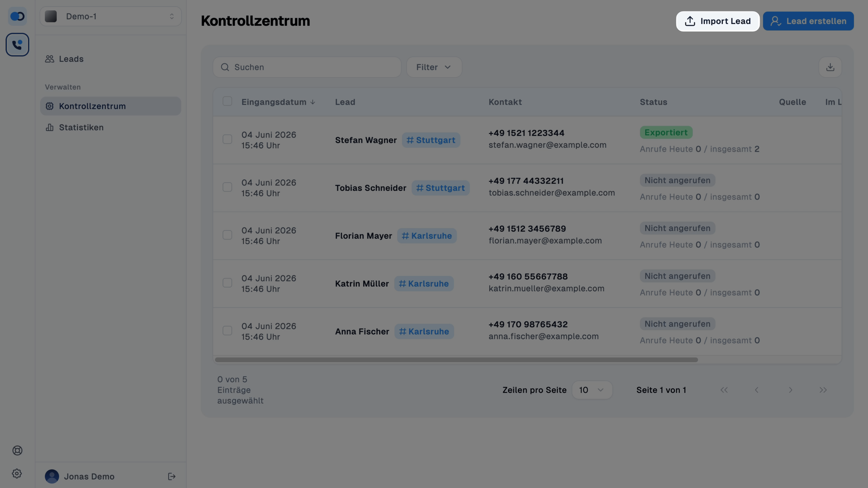
Task: Click phone number +49 170 98765432
Action: pyautogui.click(x=528, y=325)
